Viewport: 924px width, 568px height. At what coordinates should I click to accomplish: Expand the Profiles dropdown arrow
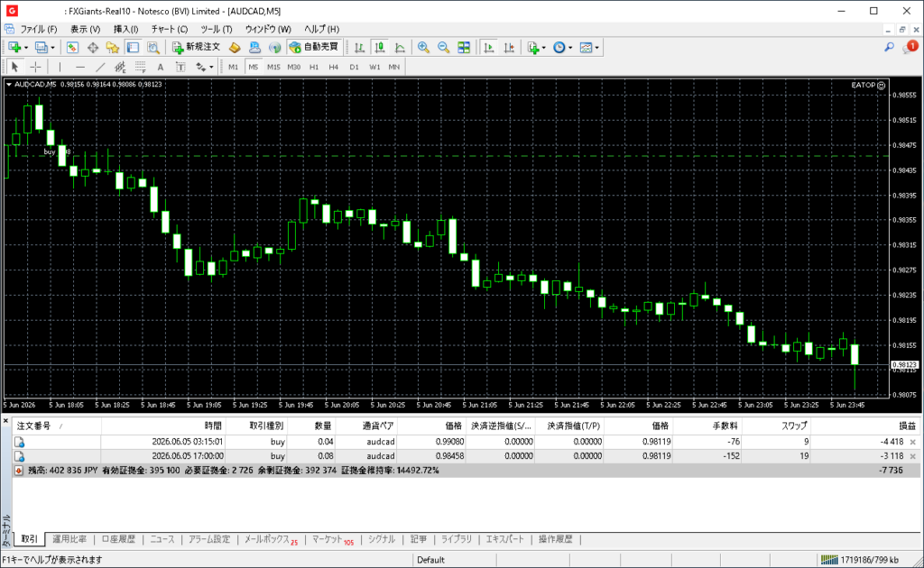[52, 48]
